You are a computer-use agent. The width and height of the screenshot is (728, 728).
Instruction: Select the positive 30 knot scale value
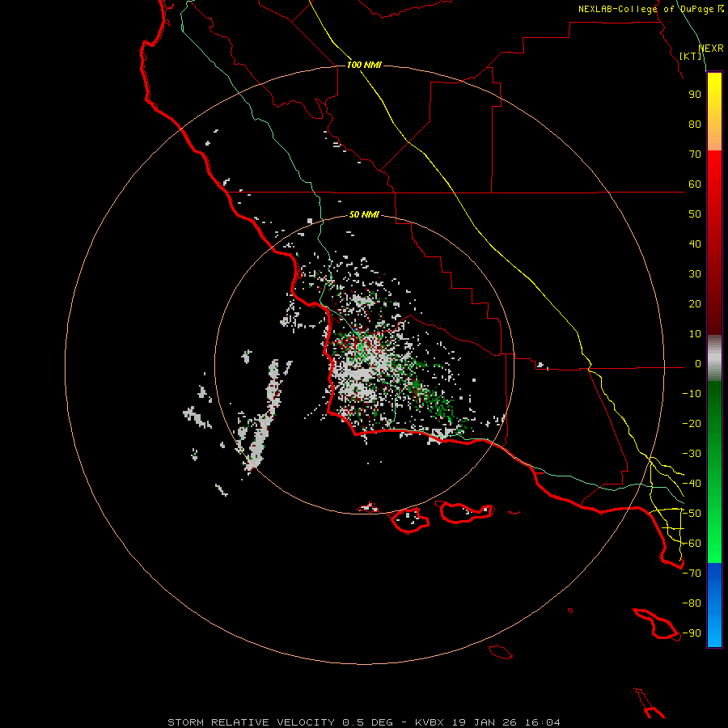coord(695,274)
